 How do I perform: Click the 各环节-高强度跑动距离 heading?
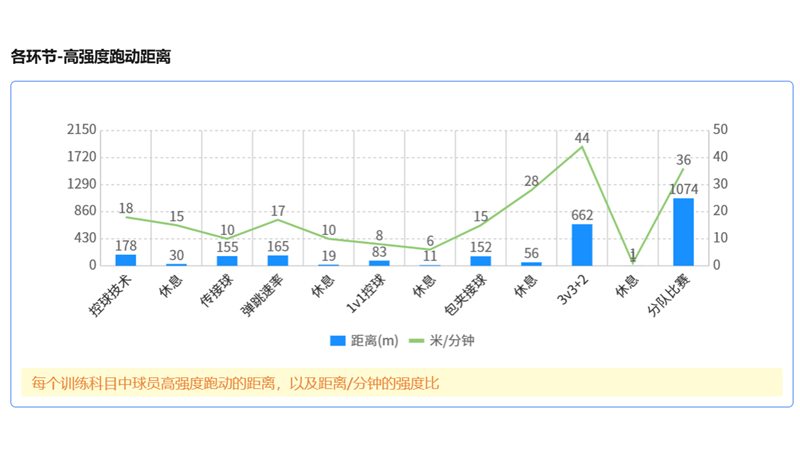pos(91,57)
